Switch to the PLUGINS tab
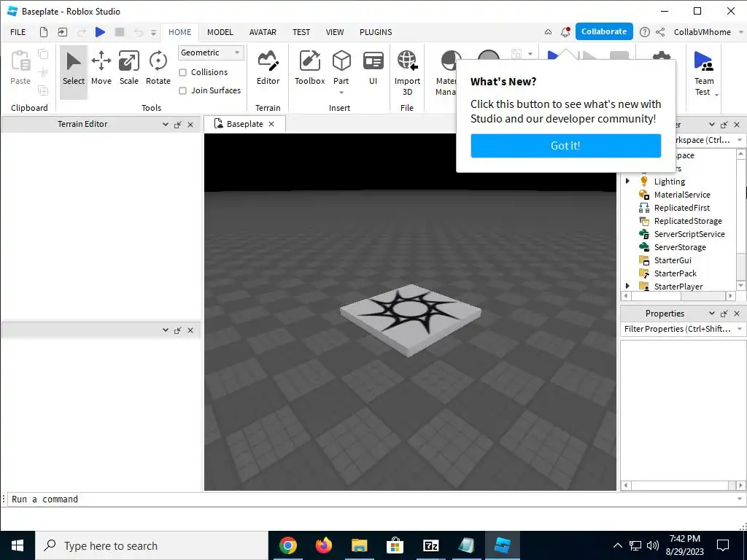 [376, 32]
